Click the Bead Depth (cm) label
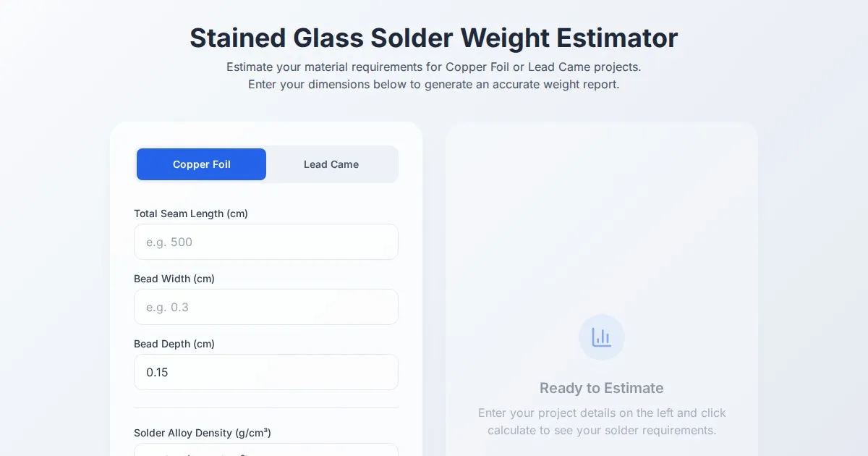This screenshot has height=456, width=868. tap(174, 344)
